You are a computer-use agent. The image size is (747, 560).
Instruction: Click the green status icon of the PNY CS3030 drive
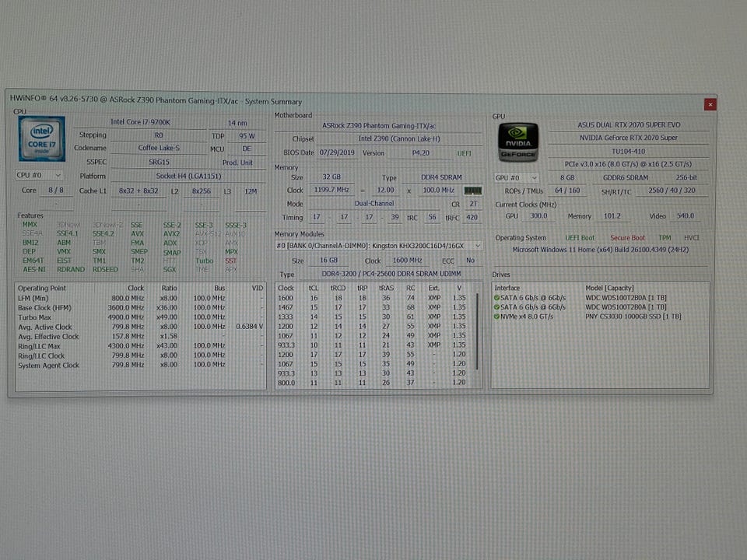tap(496, 317)
